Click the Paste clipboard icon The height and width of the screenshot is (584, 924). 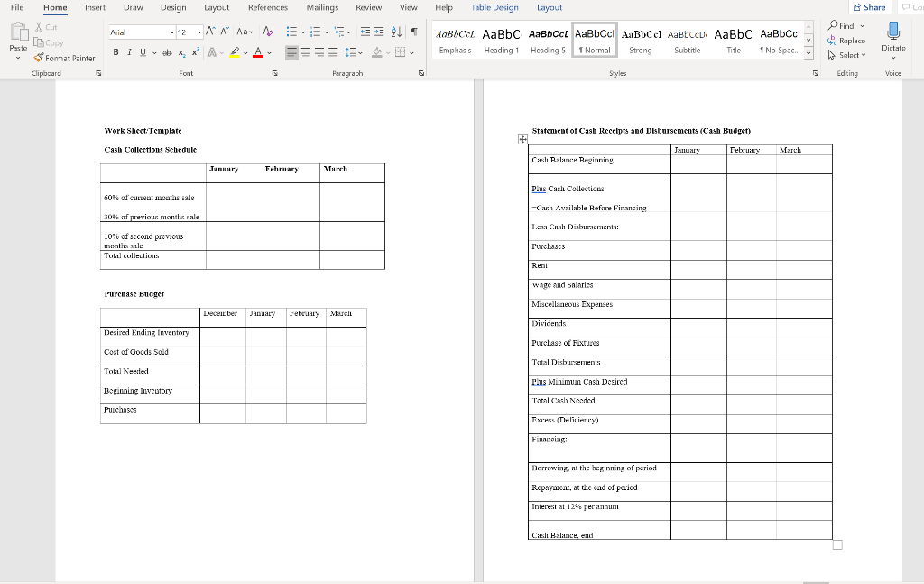coord(18,32)
